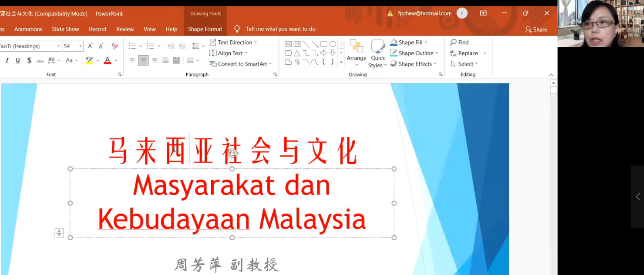Open the Arrange objects menu

tap(356, 52)
